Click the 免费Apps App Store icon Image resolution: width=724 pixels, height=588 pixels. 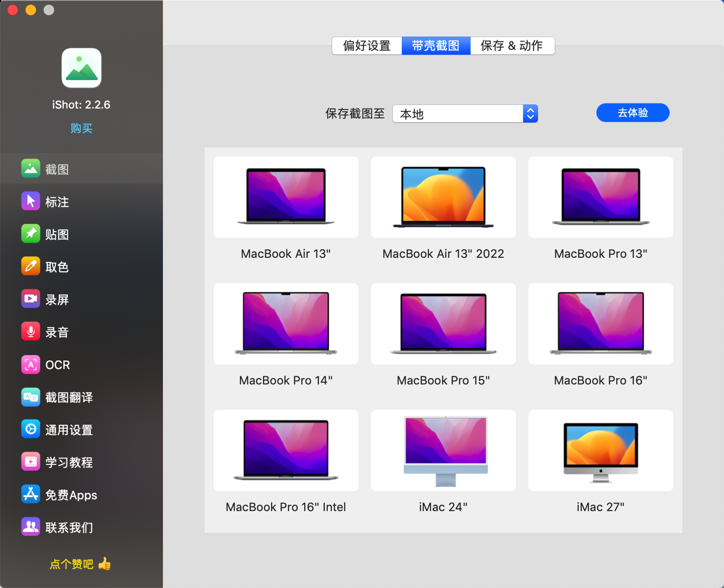[x=31, y=494]
